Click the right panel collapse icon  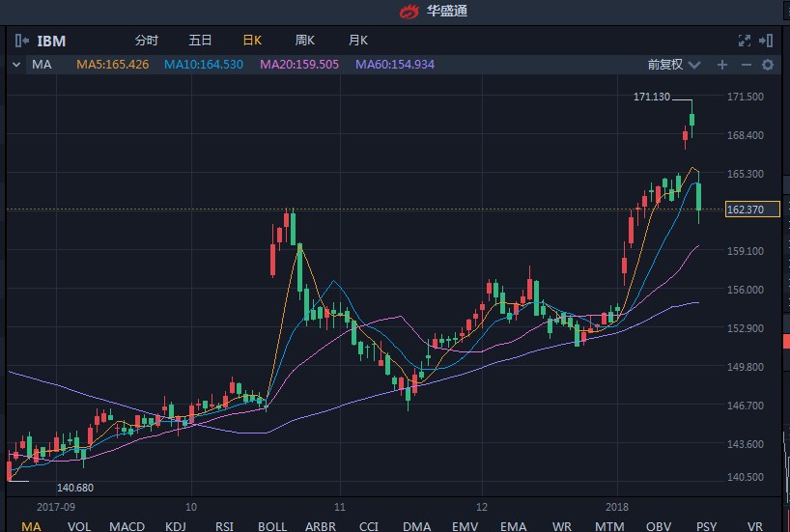coord(766,41)
